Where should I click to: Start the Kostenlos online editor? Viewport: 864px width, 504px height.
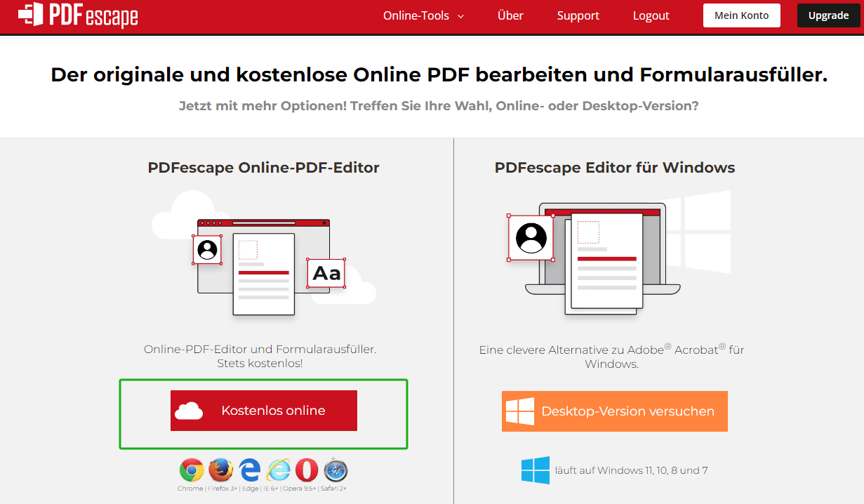[x=264, y=411]
